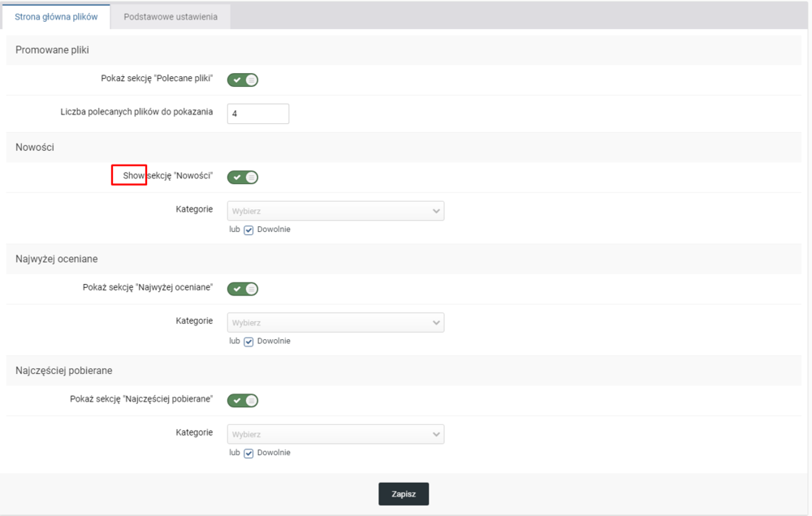Turn off the show "Nowości" section switch
812x516 pixels.
pos(243,177)
